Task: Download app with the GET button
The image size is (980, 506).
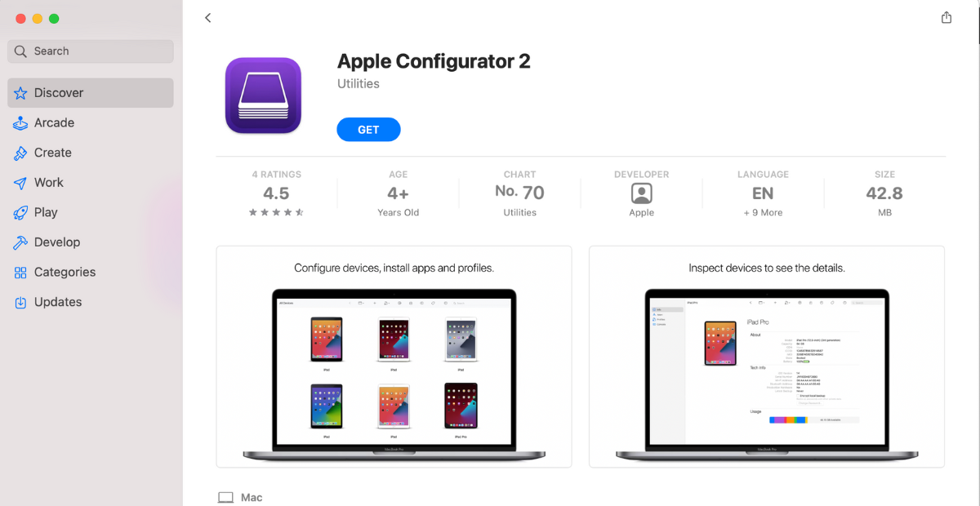Action: coord(368,130)
